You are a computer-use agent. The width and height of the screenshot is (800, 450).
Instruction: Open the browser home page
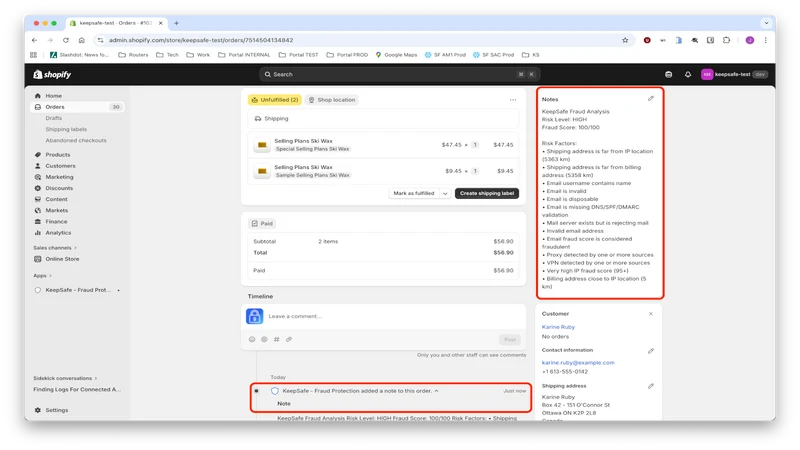click(82, 40)
